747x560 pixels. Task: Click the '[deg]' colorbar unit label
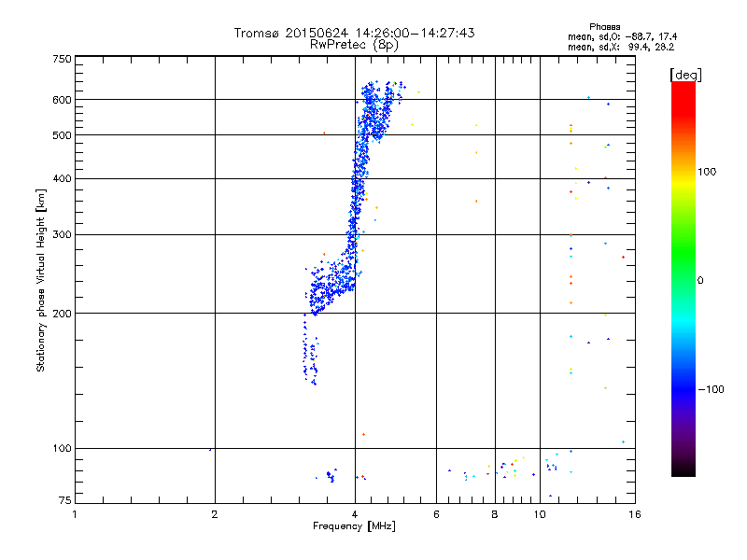pyautogui.click(x=685, y=75)
